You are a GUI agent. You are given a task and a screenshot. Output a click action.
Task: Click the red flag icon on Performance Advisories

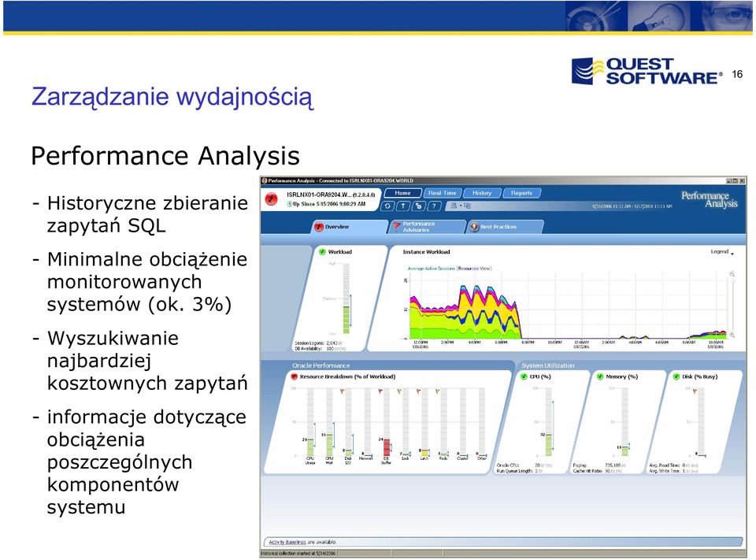coord(396,226)
